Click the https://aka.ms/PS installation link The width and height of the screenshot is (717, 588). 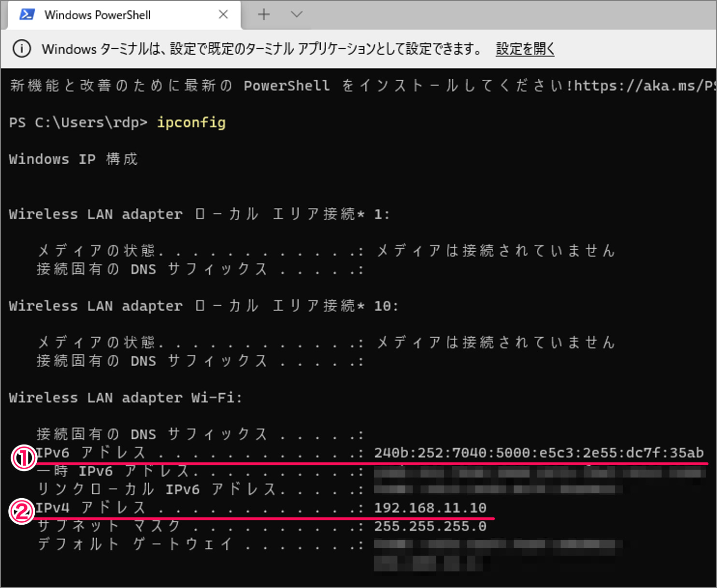pos(643,86)
